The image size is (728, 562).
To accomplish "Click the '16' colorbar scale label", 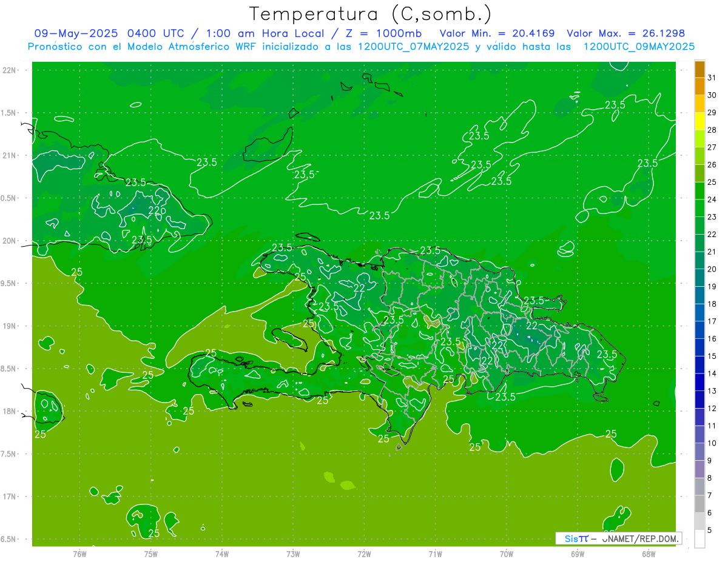I will click(712, 339).
